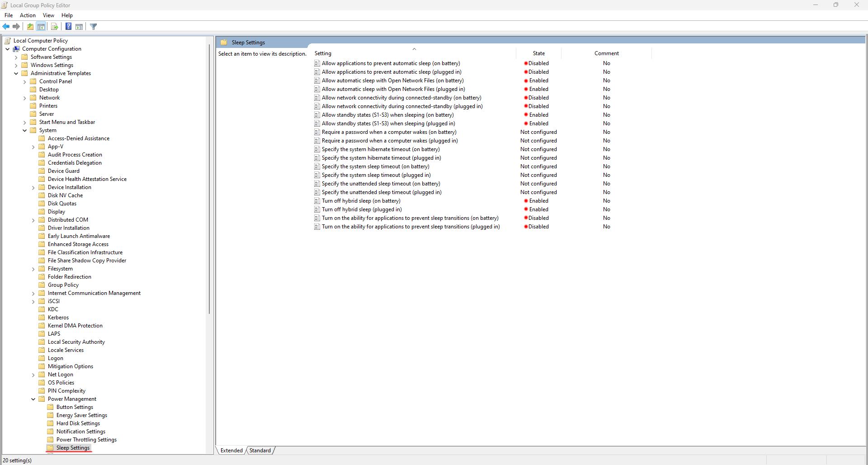Image resolution: width=868 pixels, height=465 pixels.
Task: Click the Forward arrow toolbar icon
Action: point(16,27)
